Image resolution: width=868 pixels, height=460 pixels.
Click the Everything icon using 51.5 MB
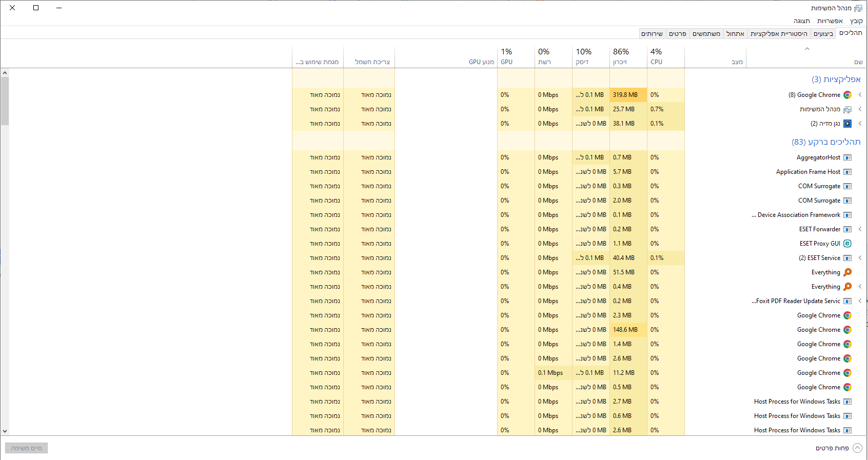[847, 272]
